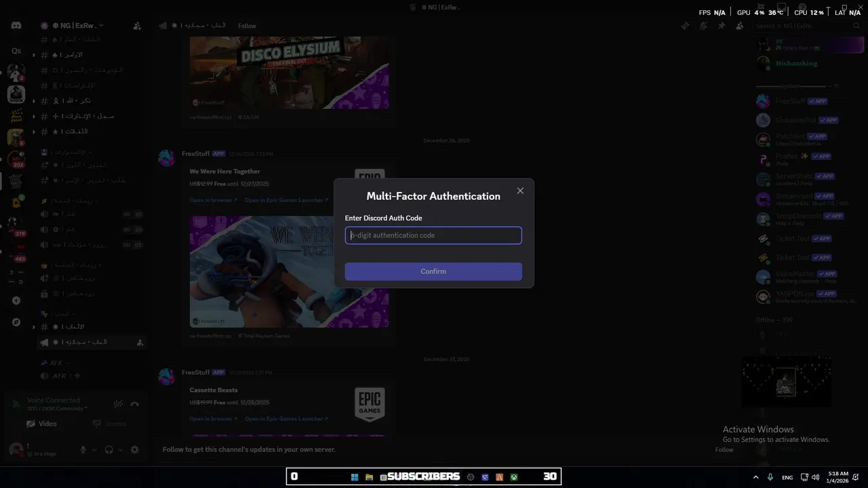Open We Were Here Together embed image

click(289, 271)
